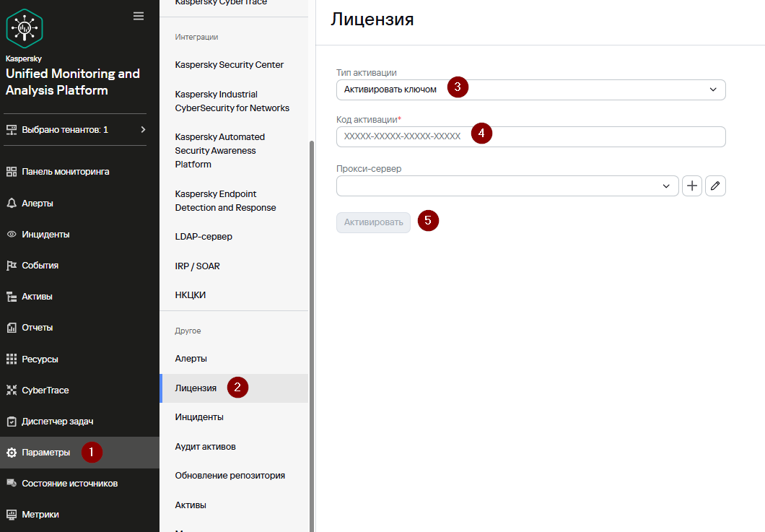
Task: Click the Интеграции section header
Action: [x=196, y=37]
